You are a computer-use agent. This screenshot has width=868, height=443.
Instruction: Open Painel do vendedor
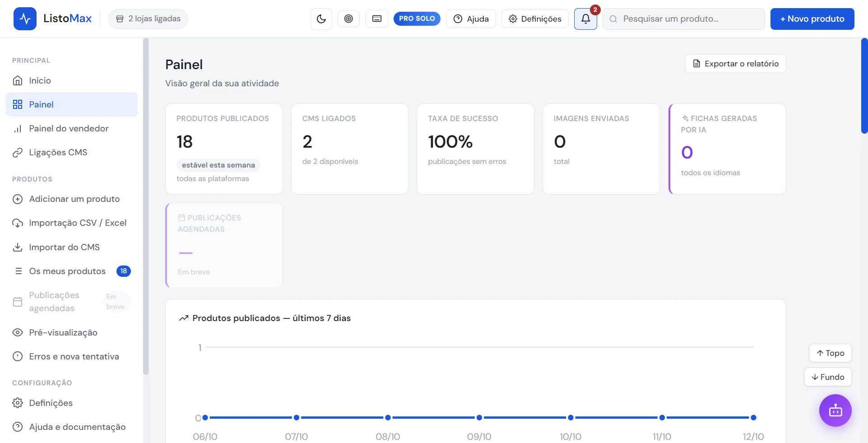[71, 128]
